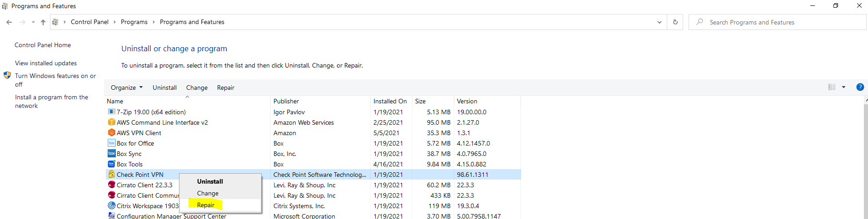Click the 5/5/2021 installed date cell
The height and width of the screenshot is (219, 868).
(x=386, y=133)
